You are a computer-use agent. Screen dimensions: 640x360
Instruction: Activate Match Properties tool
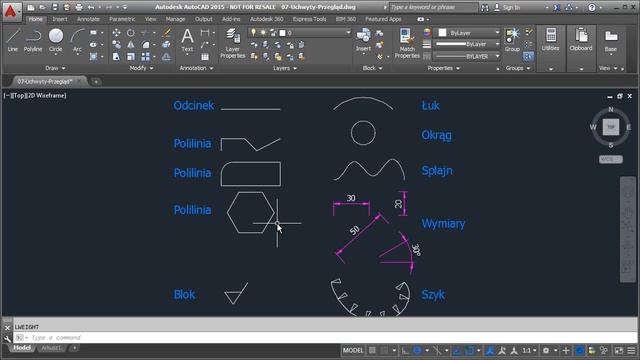[x=407, y=43]
